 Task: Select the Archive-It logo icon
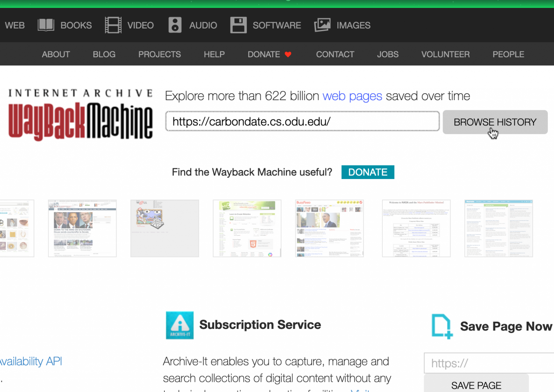[x=180, y=325]
